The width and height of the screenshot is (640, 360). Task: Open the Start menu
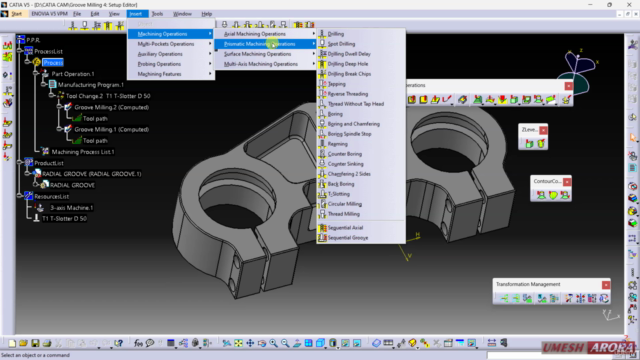click(16, 14)
